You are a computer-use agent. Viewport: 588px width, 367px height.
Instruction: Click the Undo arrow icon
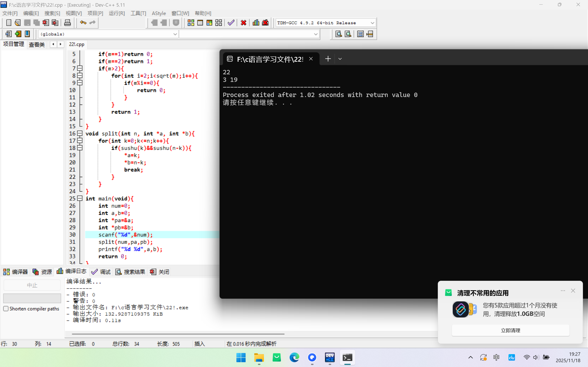point(83,23)
